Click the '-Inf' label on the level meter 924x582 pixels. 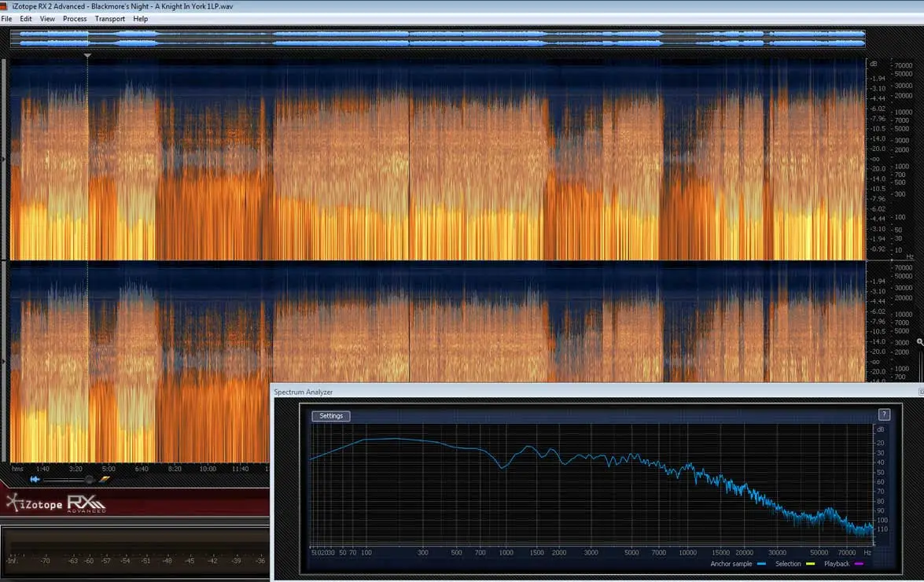tap(11, 561)
